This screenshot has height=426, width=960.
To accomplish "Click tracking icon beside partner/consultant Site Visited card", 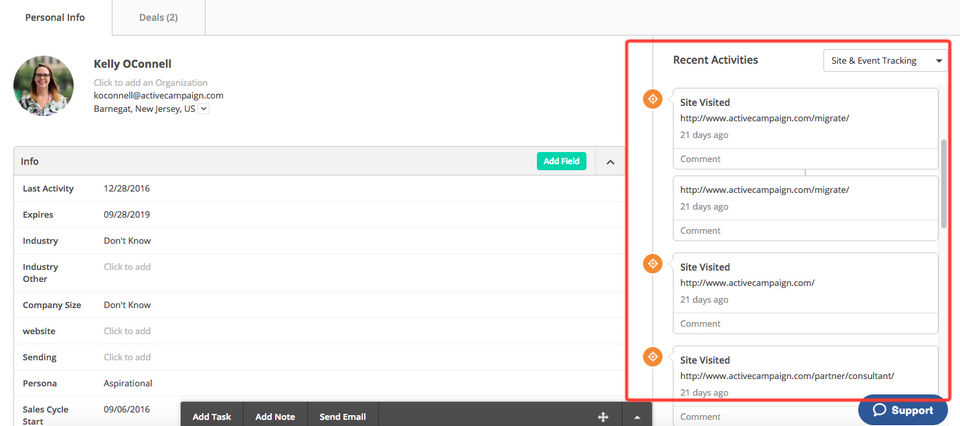I will pyautogui.click(x=653, y=357).
